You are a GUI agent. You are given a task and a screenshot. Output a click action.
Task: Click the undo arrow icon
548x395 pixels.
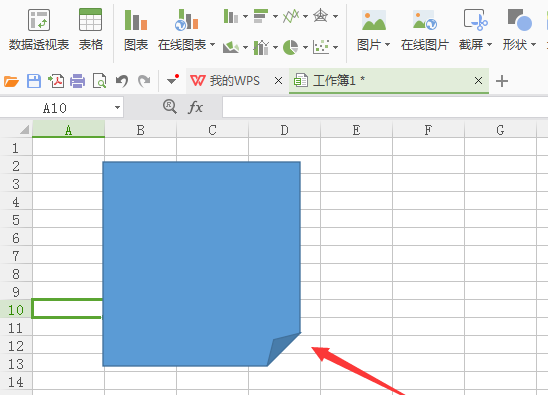pos(122,81)
